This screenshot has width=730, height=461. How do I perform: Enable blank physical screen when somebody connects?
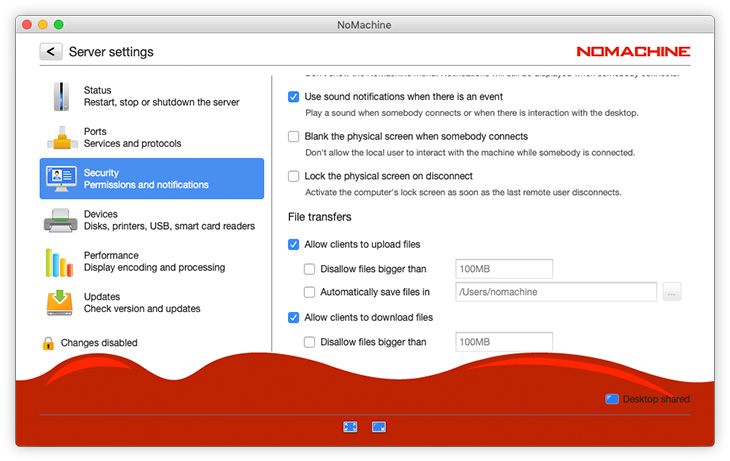point(294,137)
